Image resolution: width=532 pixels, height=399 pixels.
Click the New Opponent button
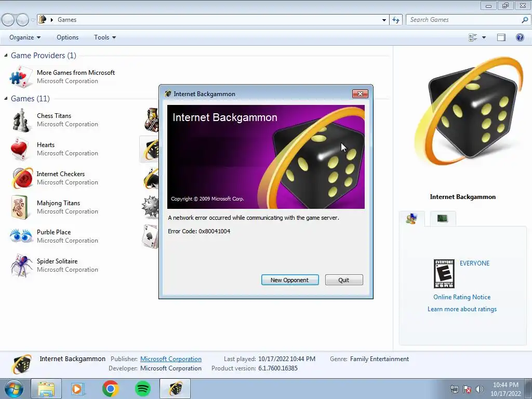click(x=290, y=280)
